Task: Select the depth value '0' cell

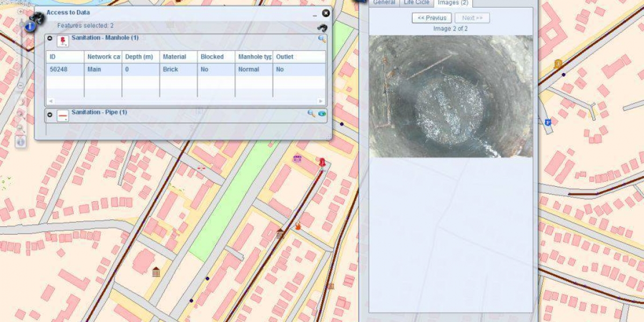Action: pos(141,69)
